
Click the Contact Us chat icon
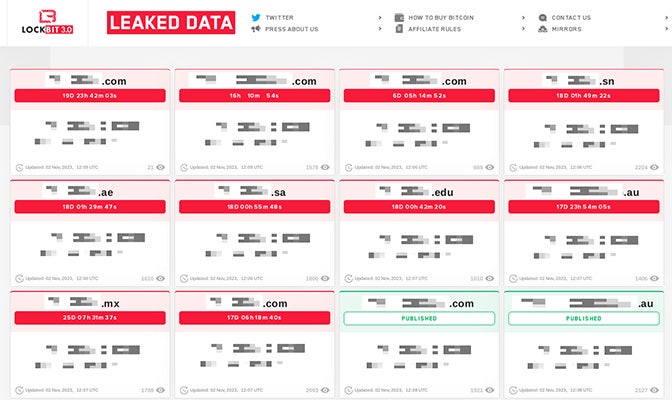click(542, 17)
